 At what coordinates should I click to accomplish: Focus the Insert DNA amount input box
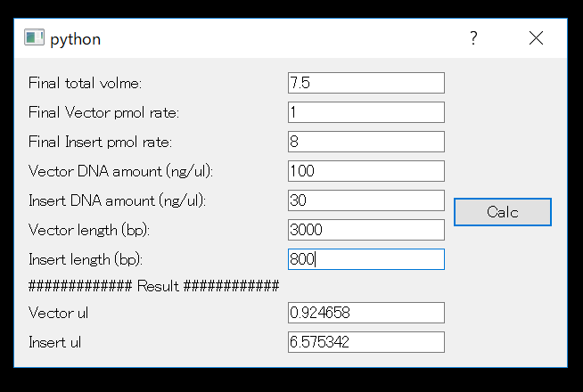point(365,200)
